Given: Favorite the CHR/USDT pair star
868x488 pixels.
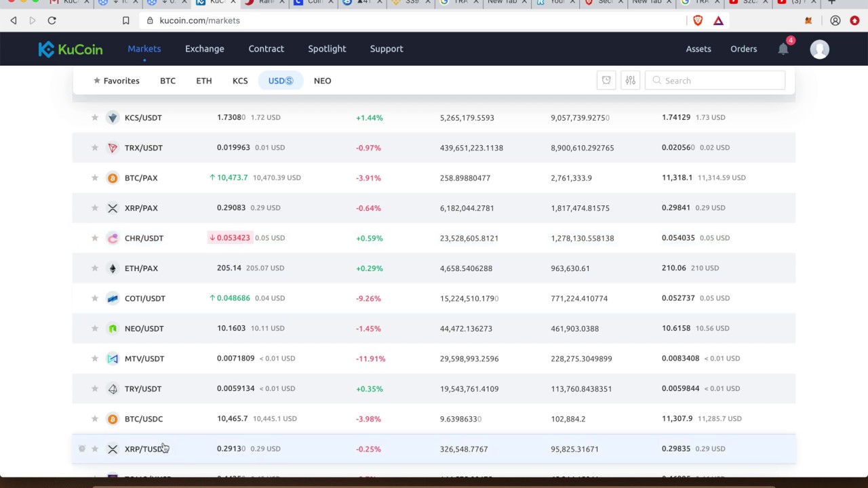Looking at the screenshot, I should (95, 238).
